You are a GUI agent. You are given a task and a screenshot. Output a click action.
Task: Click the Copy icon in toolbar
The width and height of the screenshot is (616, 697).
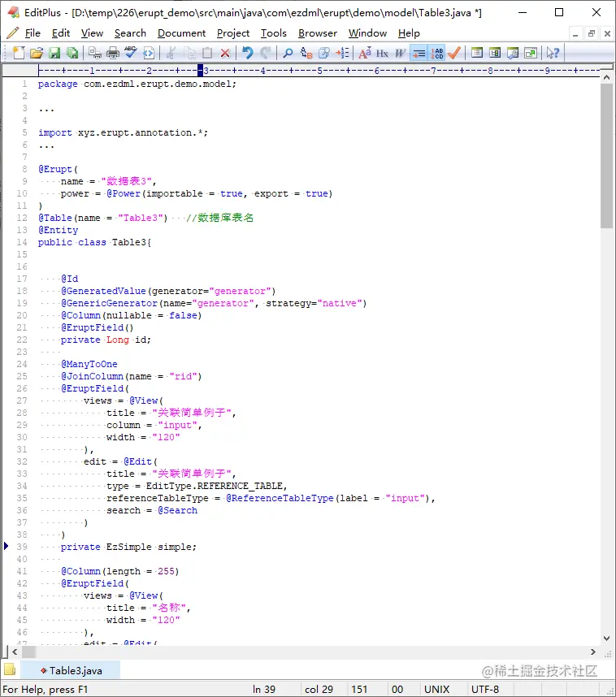tap(189, 53)
